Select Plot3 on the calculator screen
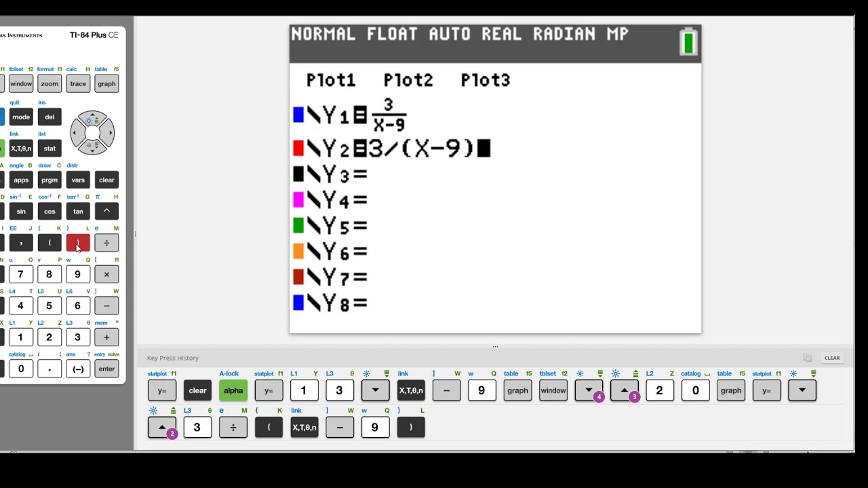The width and height of the screenshot is (868, 488). coord(486,81)
